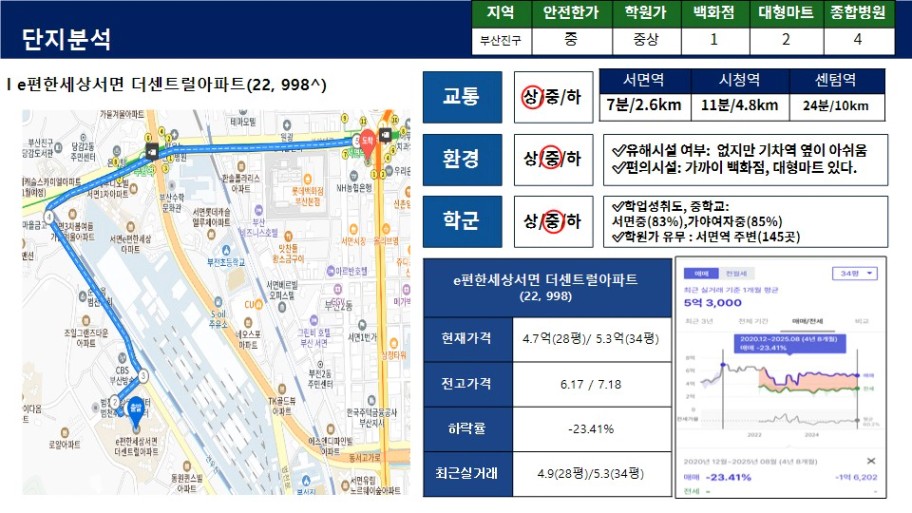Select the 최근 3년 period tab

[x=699, y=321]
